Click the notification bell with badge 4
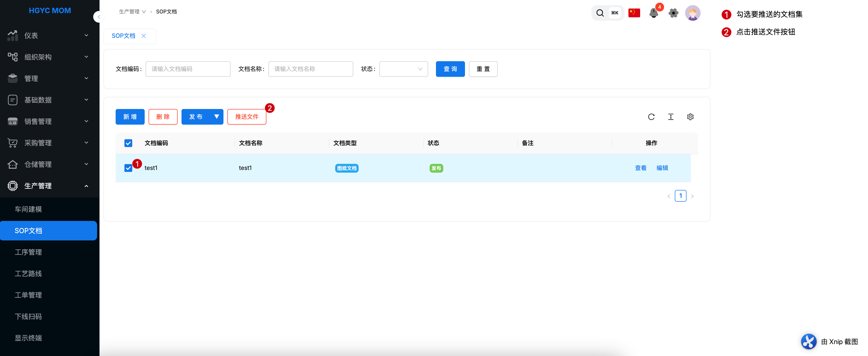This screenshot has width=868, height=356. coord(654,13)
